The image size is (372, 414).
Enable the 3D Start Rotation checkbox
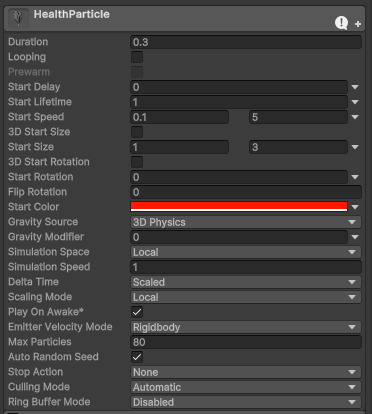137,162
